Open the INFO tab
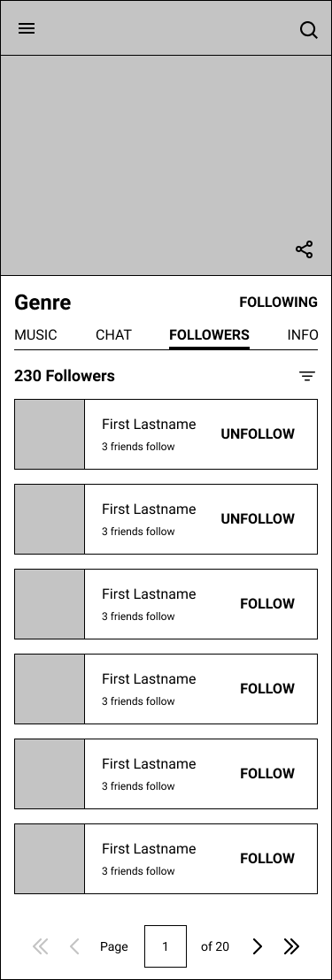The height and width of the screenshot is (980, 332). point(303,335)
